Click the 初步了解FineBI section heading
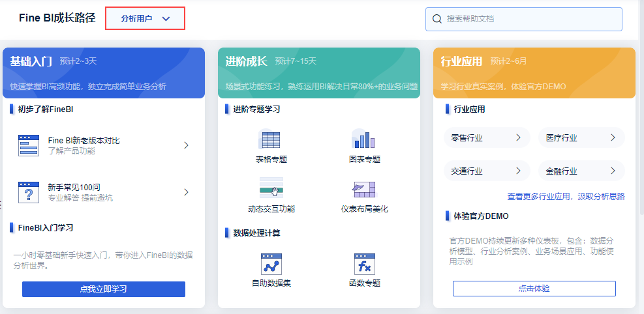Viewport: 644px width, 314px height. click(x=46, y=109)
